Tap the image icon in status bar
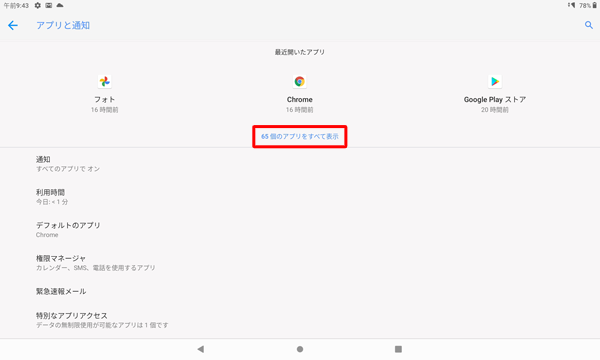 point(49,5)
